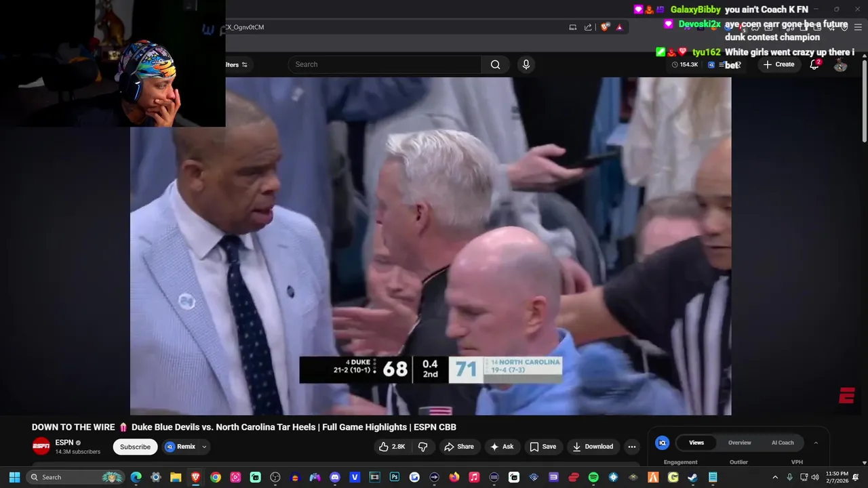This screenshot has width=868, height=488.
Task: Like the video showing 2.8K likes
Action: pos(392,447)
